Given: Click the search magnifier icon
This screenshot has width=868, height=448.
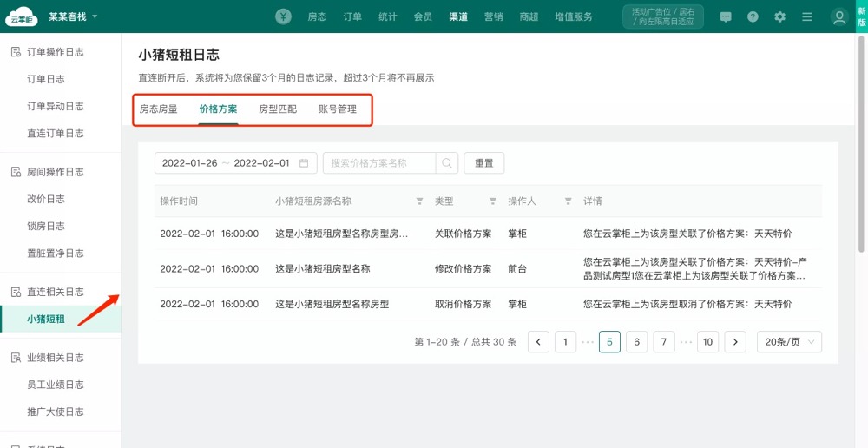Looking at the screenshot, I should coord(446,163).
